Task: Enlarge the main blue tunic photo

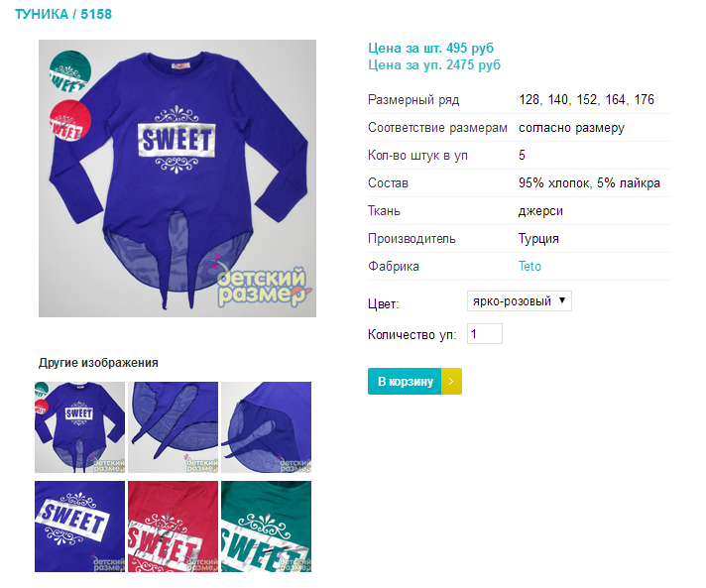Action: 177,178
